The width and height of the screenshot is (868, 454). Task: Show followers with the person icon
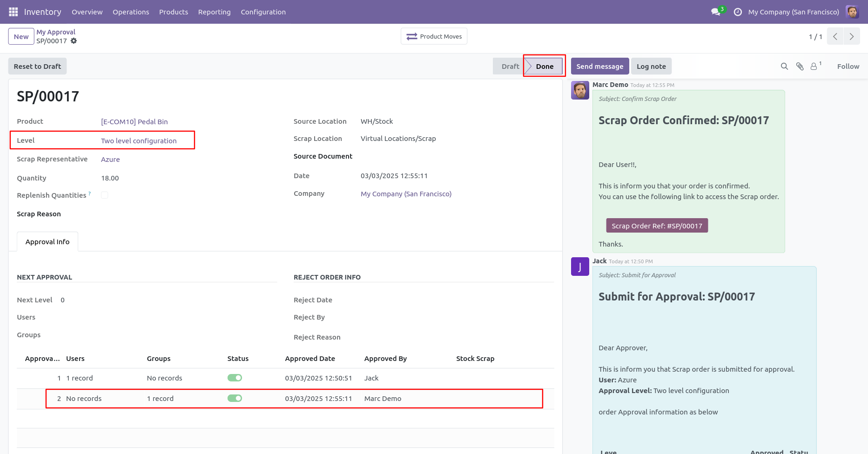814,67
